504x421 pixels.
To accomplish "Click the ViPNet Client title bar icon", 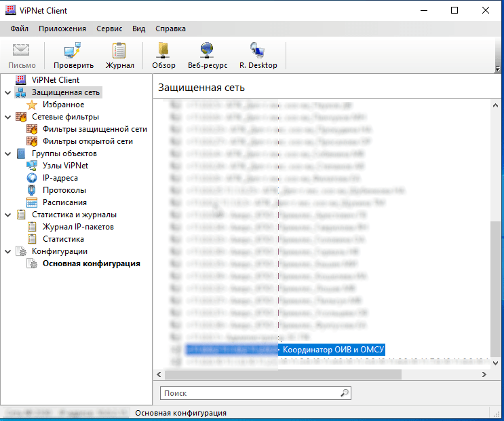I will click(10, 10).
